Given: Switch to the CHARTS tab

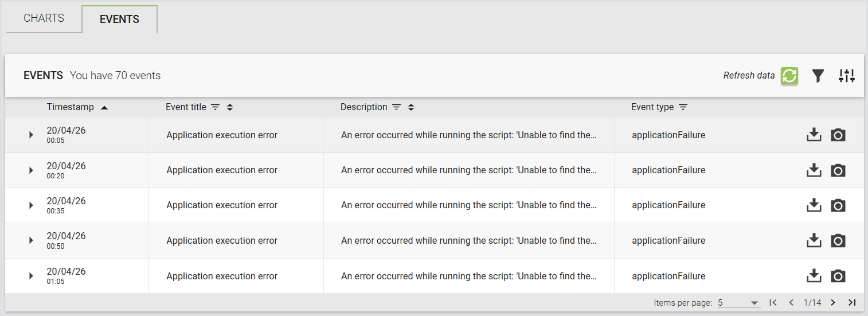Looking at the screenshot, I should click(44, 18).
